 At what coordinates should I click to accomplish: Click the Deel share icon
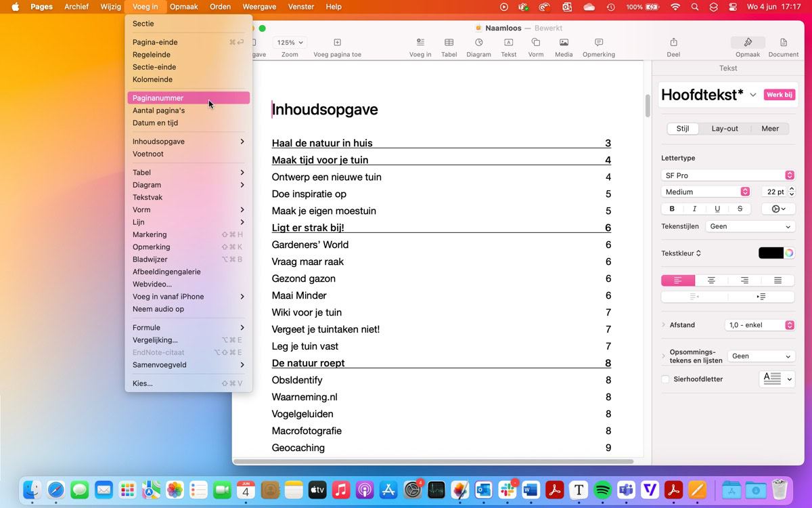673,42
